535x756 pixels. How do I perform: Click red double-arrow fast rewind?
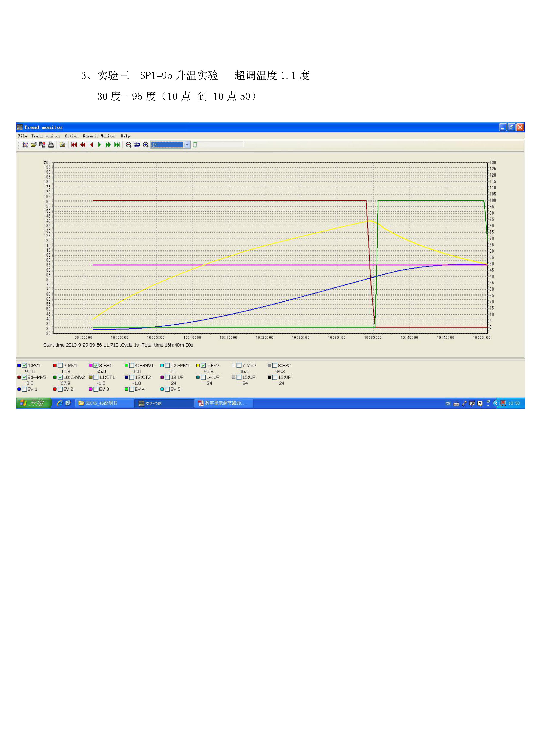(83, 145)
